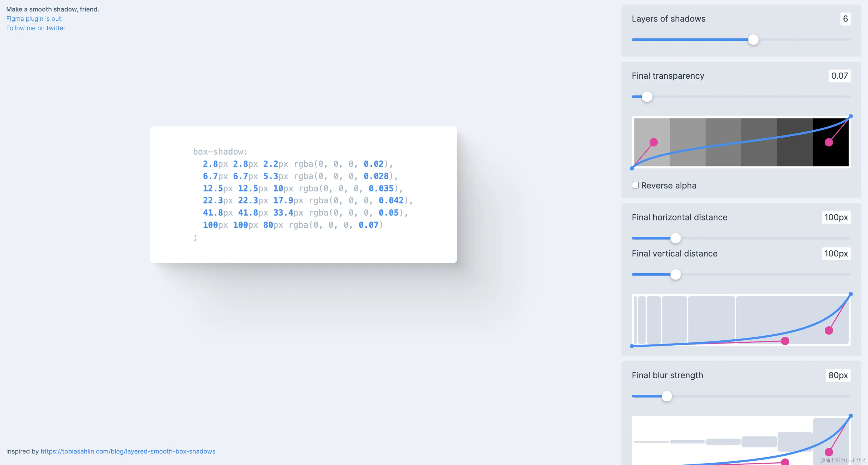868x465 pixels.
Task: Click blue start point of the transparency curve
Action: coord(632,168)
